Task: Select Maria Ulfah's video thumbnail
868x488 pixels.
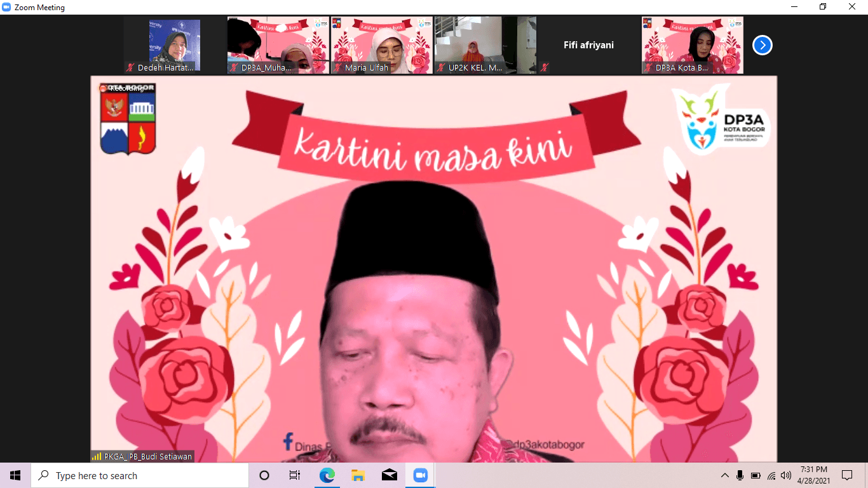Action: pos(381,44)
